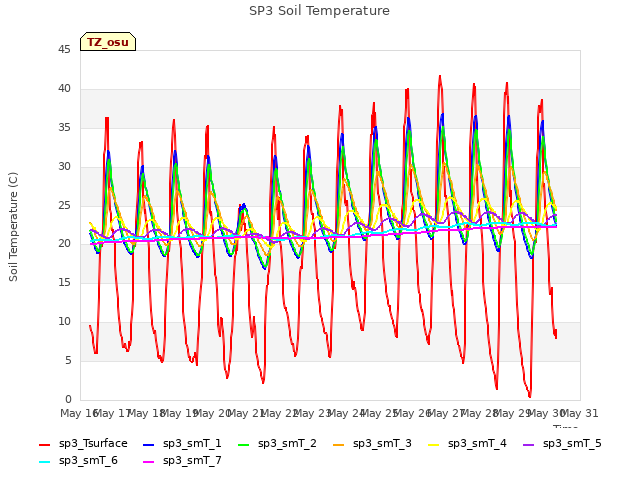640x480 pixels.
Task: Click the yellow sp3_smT_4 legend swatch
Action: [433, 444]
